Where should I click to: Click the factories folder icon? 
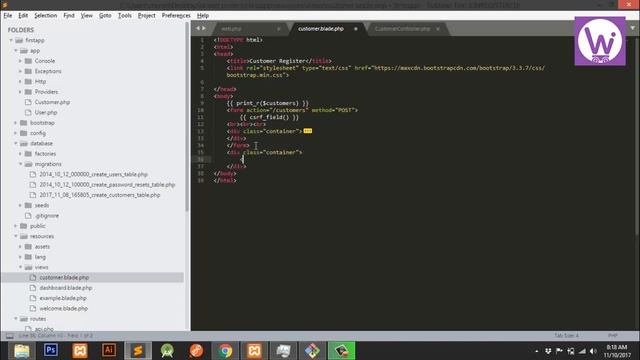click(28, 154)
